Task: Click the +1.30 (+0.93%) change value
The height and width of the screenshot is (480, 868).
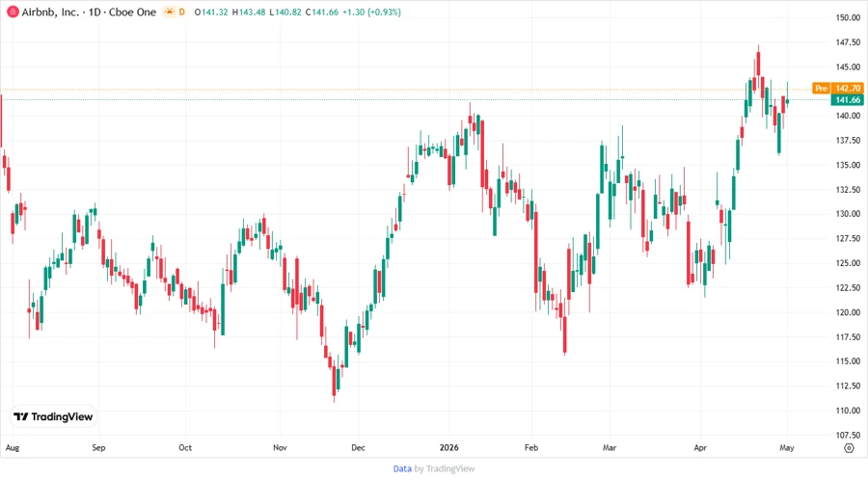Action: pyautogui.click(x=371, y=12)
